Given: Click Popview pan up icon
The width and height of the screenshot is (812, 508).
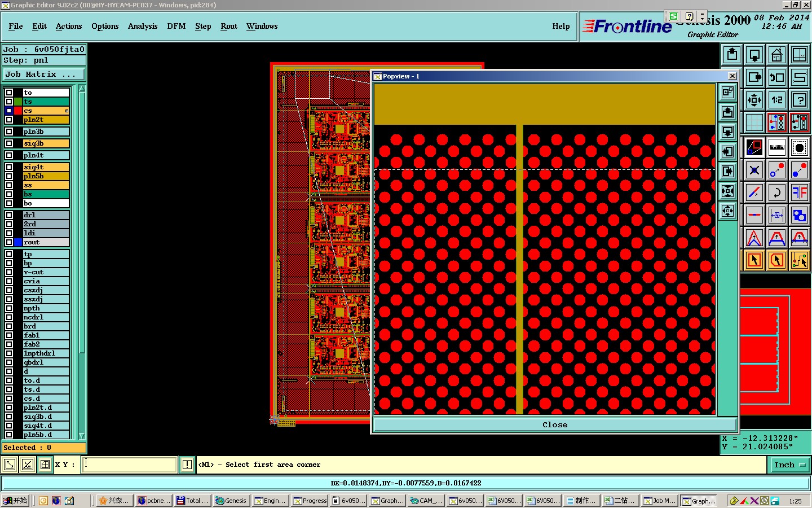Looking at the screenshot, I should pos(728,112).
